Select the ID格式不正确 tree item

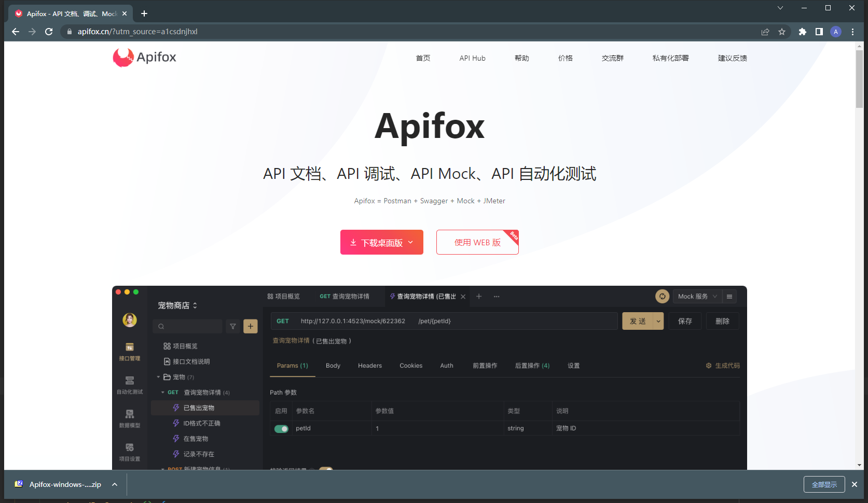point(202,423)
